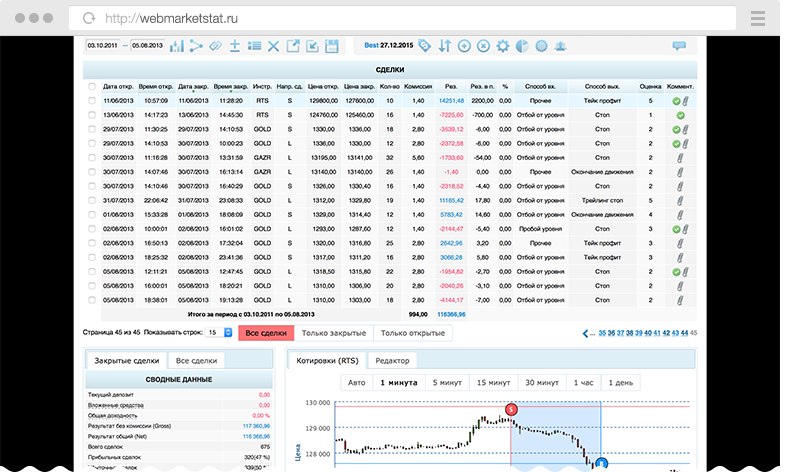This screenshot has height=472, width=800.
Task: Select the 15 минут timeframe
Action: [493, 383]
